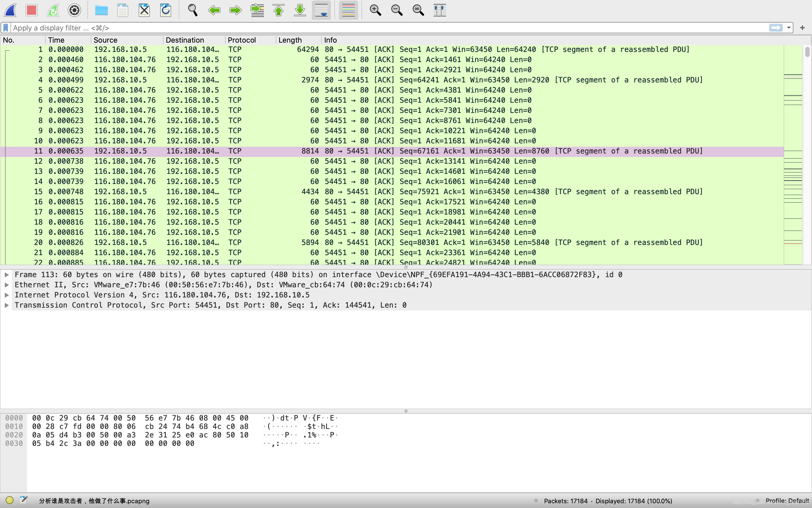
Task: Toggle packet list colorization
Action: [x=348, y=10]
